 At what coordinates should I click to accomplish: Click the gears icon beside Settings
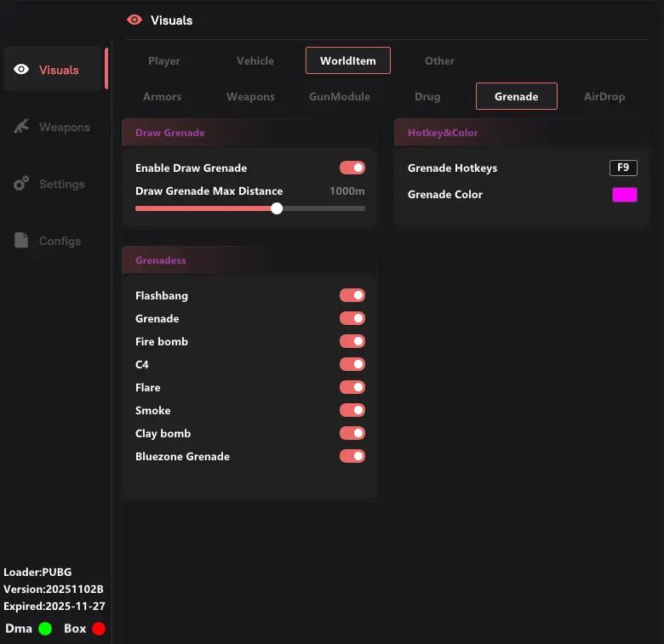[x=22, y=184]
